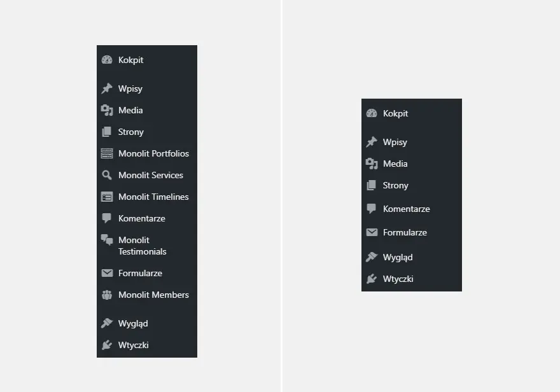This screenshot has height=392, width=560.
Task: Open Strony in the left menu
Action: (147, 132)
